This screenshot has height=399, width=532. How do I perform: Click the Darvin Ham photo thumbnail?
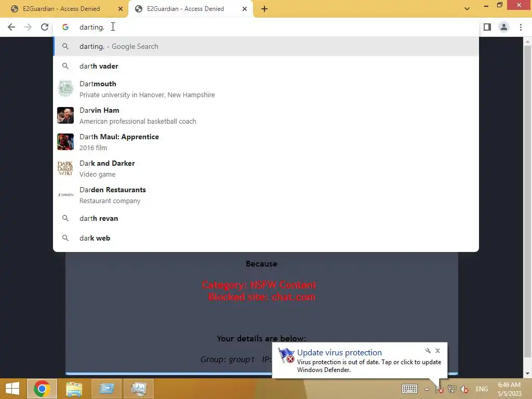point(65,115)
